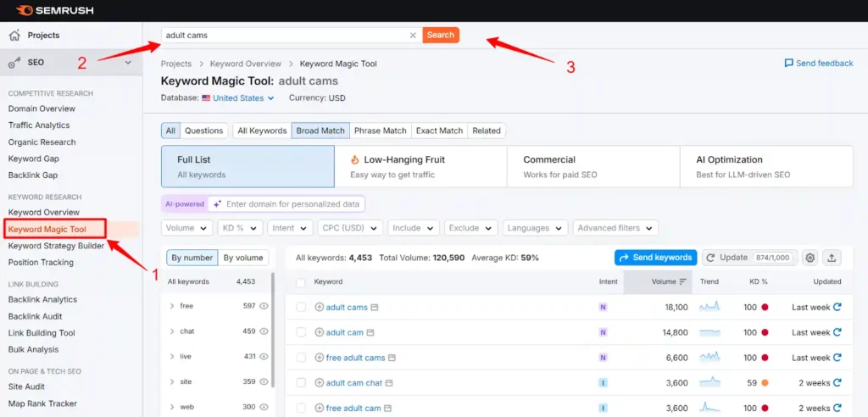The image size is (868, 417).
Task: Add 'adult cam' keyword with plus icon
Action: coord(319,332)
